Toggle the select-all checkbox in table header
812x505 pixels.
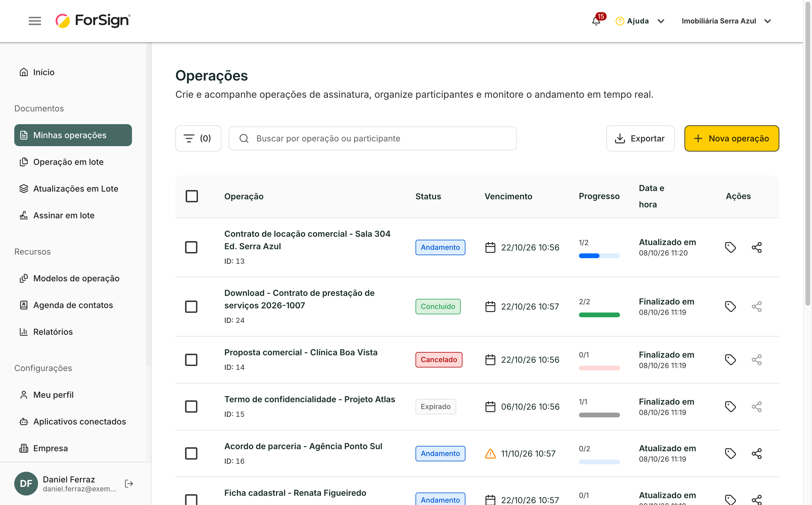tap(192, 196)
